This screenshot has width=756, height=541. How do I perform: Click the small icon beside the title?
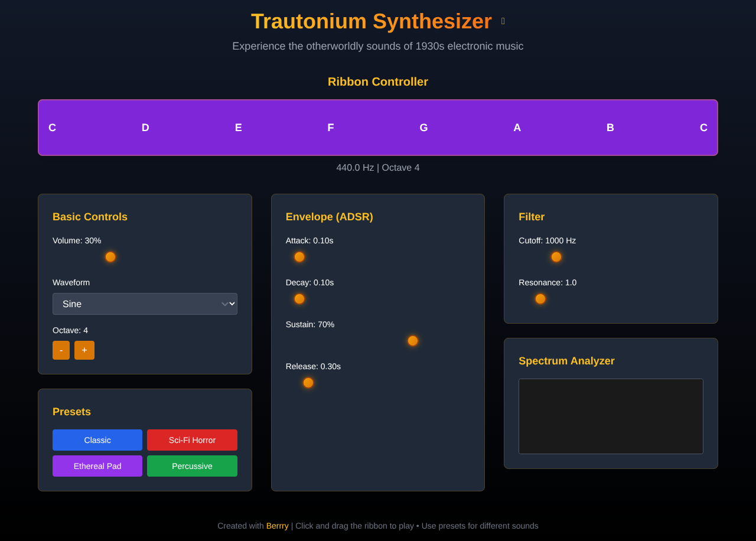pyautogui.click(x=503, y=21)
